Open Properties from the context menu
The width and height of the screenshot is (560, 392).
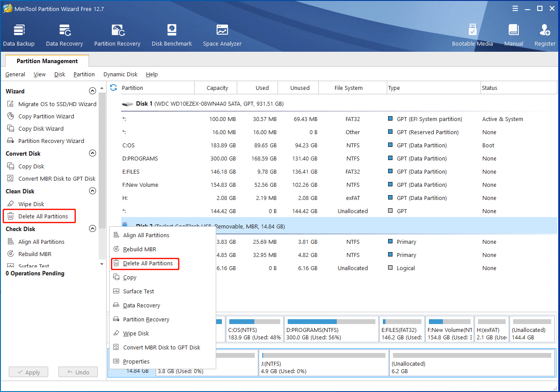162,361
